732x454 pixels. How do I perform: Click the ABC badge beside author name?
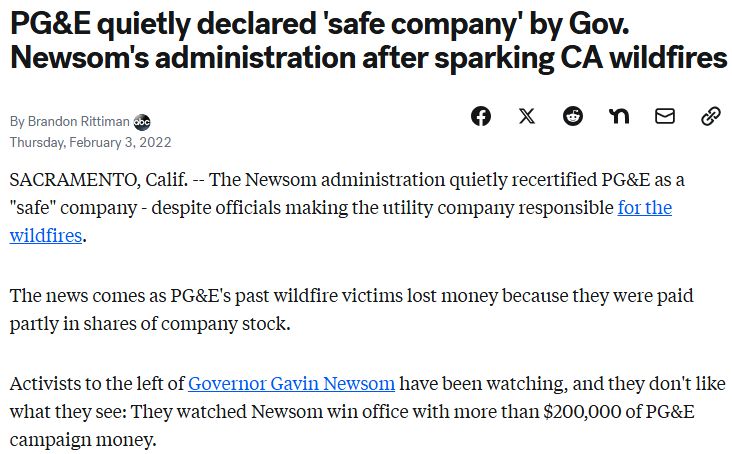(142, 122)
